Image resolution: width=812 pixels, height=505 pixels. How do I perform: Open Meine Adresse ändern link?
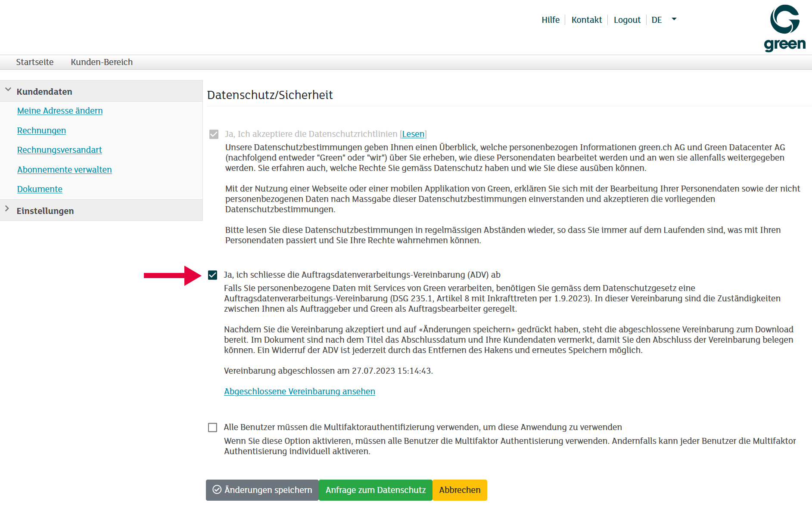[x=60, y=111]
